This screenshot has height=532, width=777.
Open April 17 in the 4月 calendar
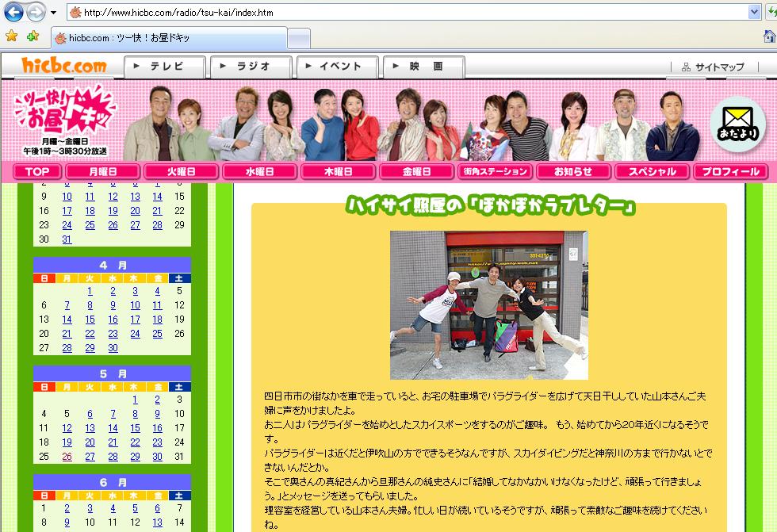click(136, 320)
